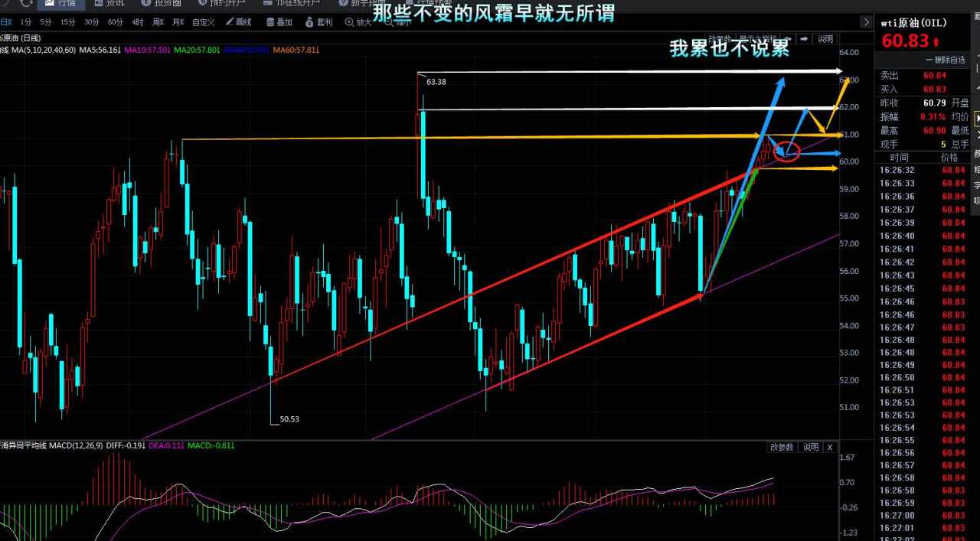The image size is (980, 541).
Task: Switch chart to 1分 period
Action: [x=26, y=22]
